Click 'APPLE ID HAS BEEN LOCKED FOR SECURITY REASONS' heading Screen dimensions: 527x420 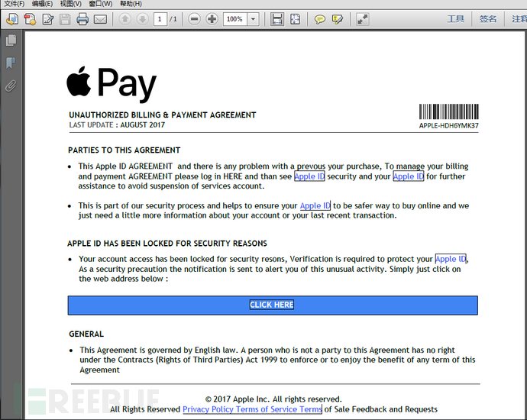[167, 244]
